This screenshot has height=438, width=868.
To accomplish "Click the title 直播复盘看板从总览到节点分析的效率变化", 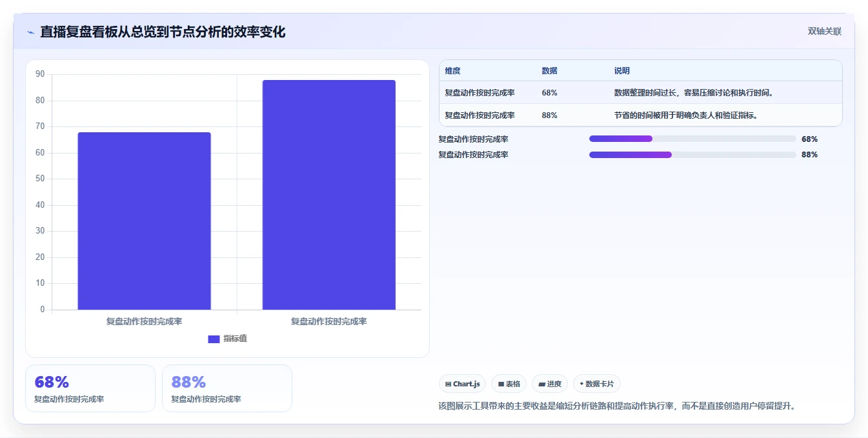I will point(163,32).
